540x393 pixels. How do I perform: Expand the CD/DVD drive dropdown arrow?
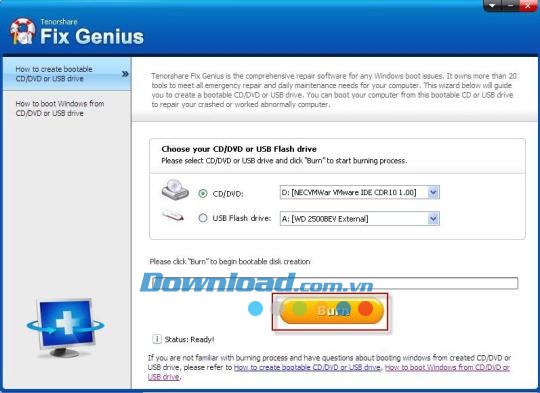pos(433,192)
